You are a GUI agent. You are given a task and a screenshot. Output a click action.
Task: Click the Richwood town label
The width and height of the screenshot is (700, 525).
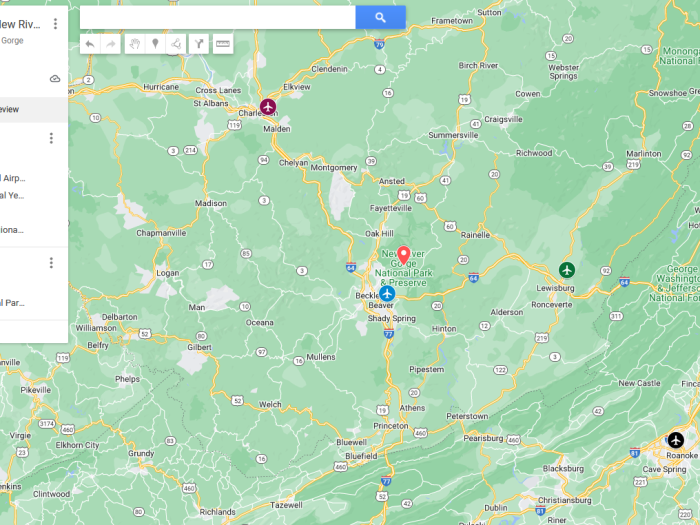click(x=534, y=153)
